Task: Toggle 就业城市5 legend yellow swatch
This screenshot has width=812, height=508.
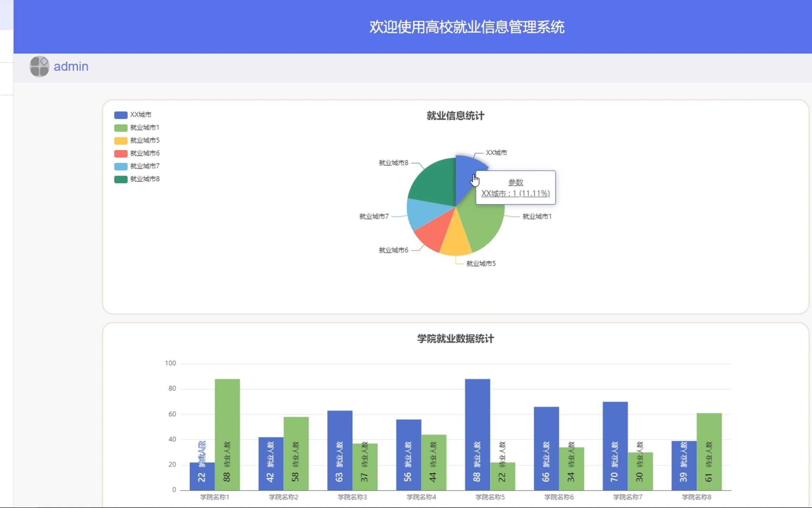Action: [x=121, y=141]
